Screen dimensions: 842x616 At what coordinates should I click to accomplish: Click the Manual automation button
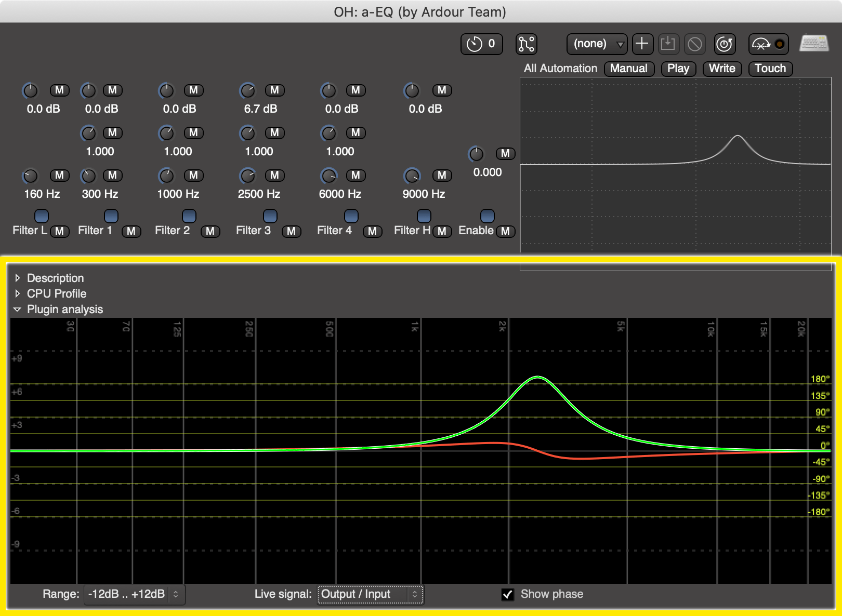pyautogui.click(x=629, y=69)
